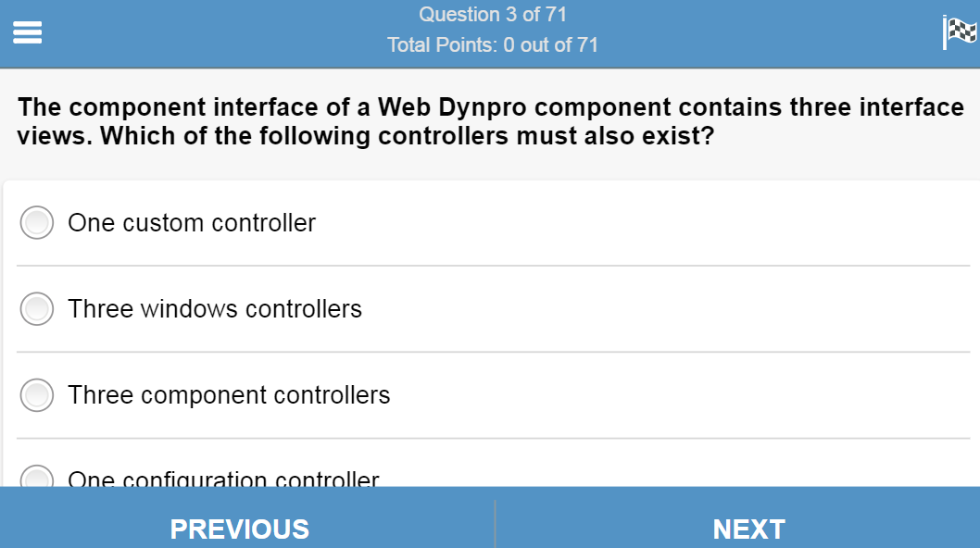Click the words 'interface views' in the question

[x=911, y=108]
